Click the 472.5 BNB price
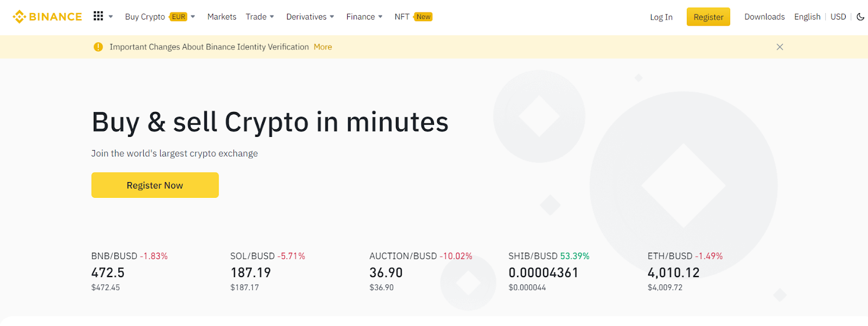Viewport: 868px width, 326px height. [x=108, y=273]
